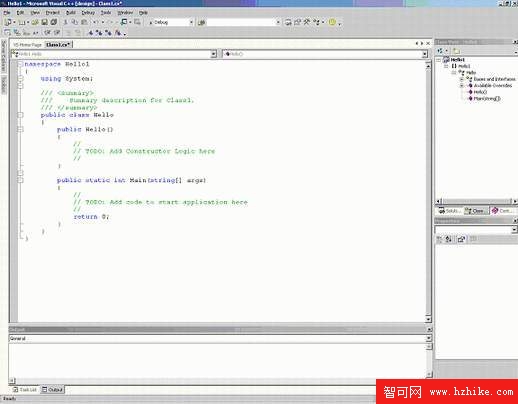Screen dimensions: 518x404
Task: Click the New Project toolbar icon
Action: [x=8, y=22]
